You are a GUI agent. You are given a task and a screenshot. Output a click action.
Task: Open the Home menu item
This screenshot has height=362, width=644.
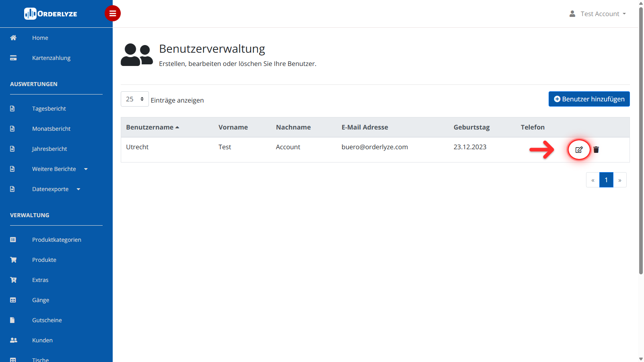click(40, 38)
